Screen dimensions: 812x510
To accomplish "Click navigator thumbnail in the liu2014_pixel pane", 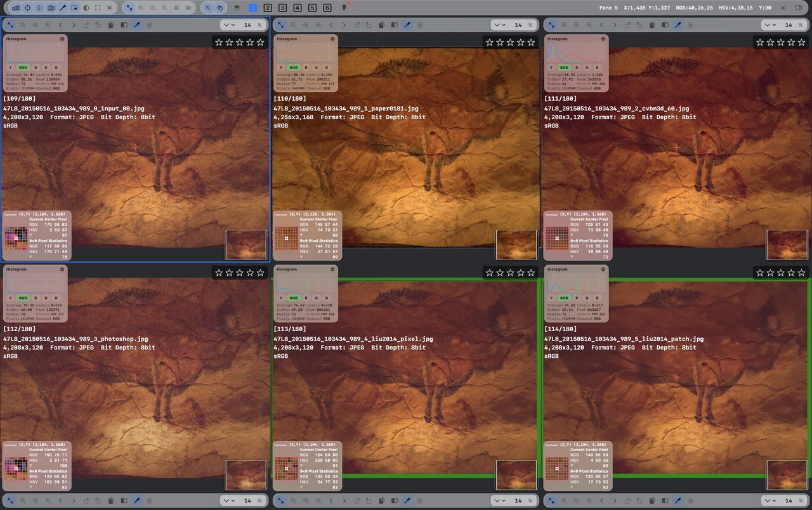I will [516, 476].
